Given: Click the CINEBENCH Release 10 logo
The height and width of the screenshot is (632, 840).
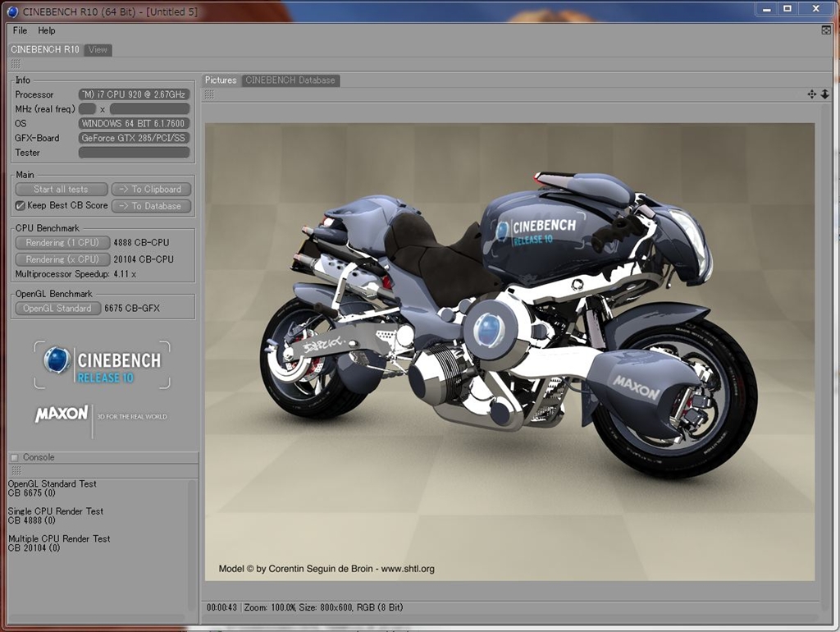Looking at the screenshot, I should [103, 364].
